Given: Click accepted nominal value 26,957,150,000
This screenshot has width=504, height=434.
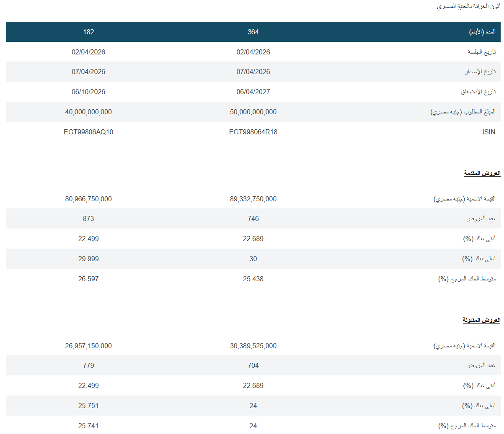Looking at the screenshot, I should pos(88,346).
